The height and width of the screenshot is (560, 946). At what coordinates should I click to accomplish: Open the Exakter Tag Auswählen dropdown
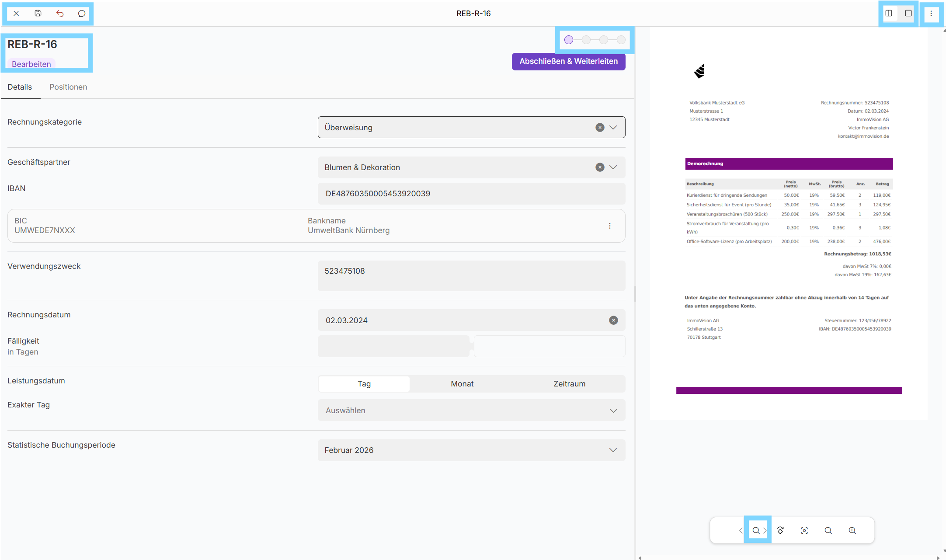click(471, 410)
